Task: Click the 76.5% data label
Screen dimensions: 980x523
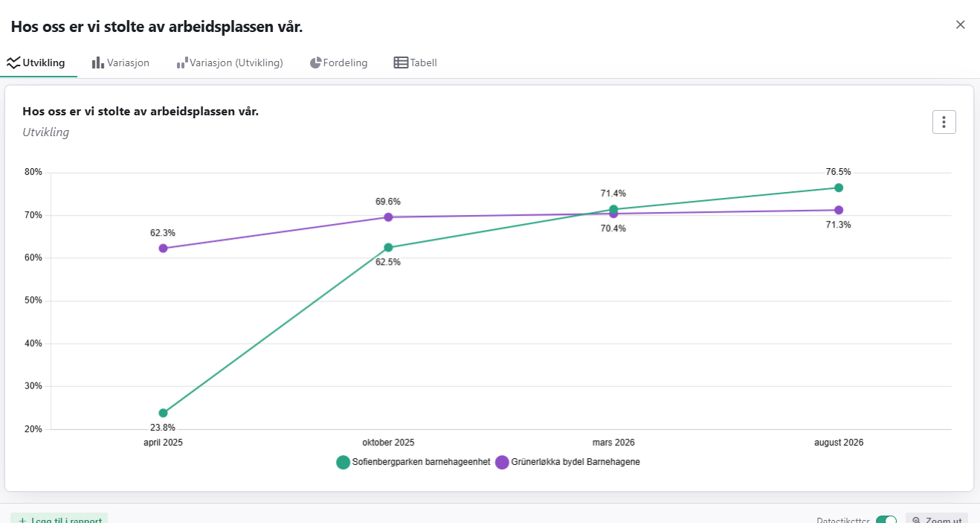Action: 839,172
